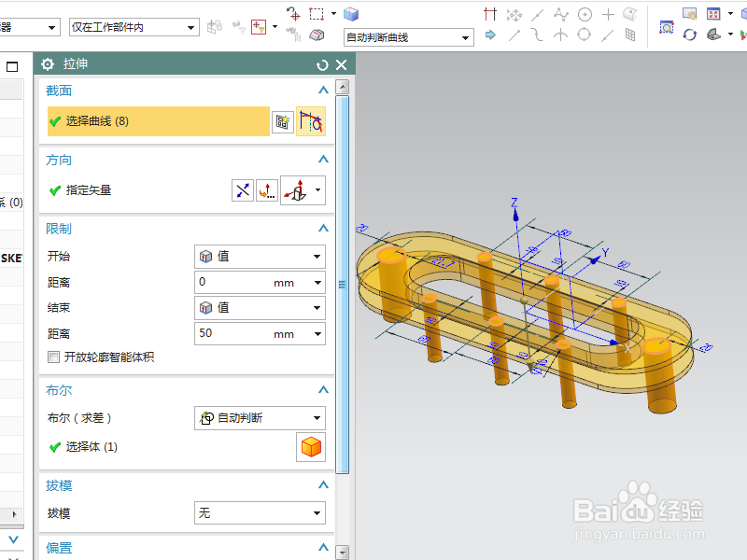Open the 仅在工作部件内 scope dropdown
The width and height of the screenshot is (747, 560).
134,28
